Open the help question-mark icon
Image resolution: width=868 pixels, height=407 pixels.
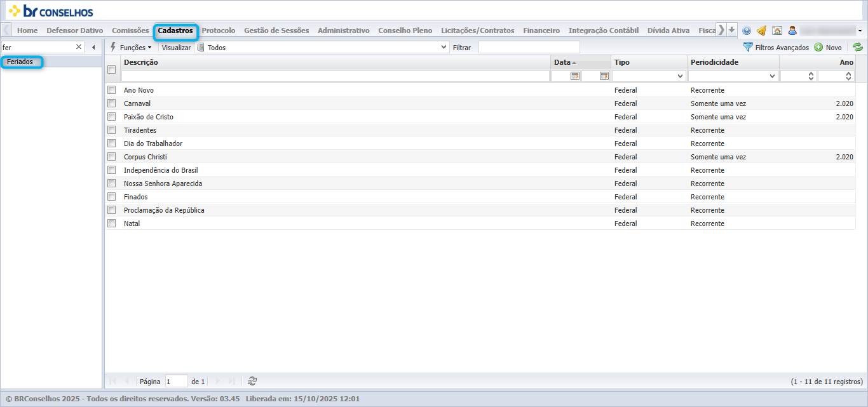pyautogui.click(x=747, y=30)
